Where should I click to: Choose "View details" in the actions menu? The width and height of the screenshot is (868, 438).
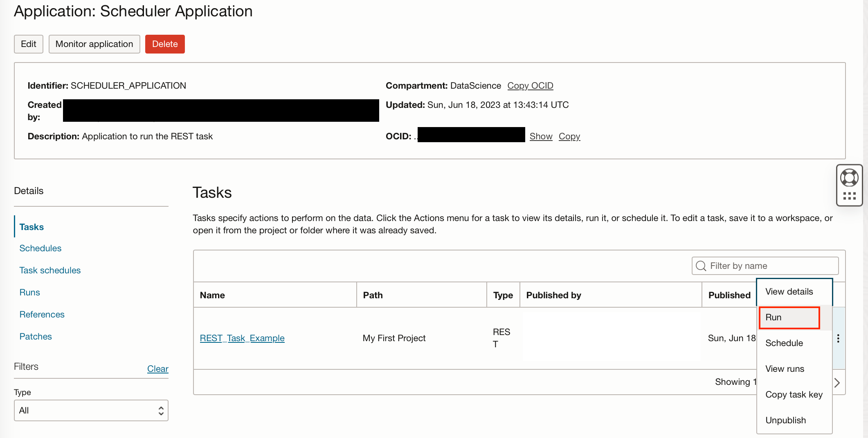[789, 291]
